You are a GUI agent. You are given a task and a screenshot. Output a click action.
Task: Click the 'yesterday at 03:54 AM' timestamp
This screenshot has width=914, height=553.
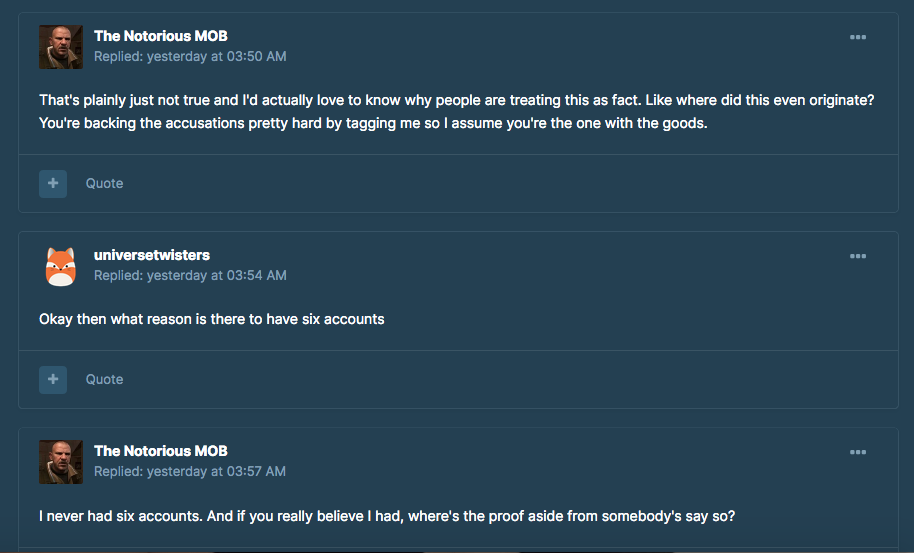216,276
